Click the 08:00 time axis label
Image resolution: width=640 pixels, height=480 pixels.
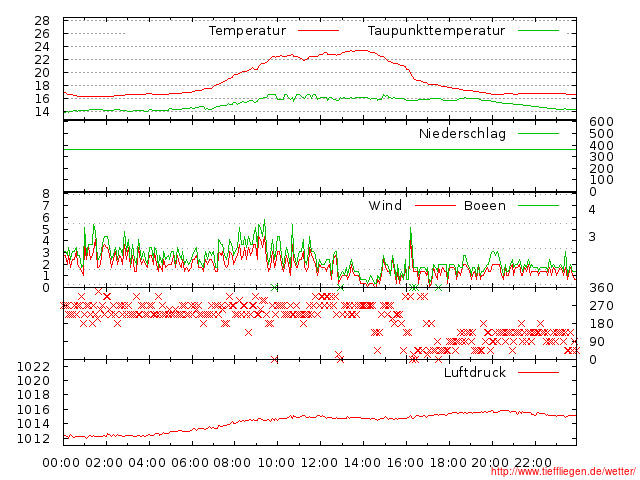pyautogui.click(x=233, y=462)
